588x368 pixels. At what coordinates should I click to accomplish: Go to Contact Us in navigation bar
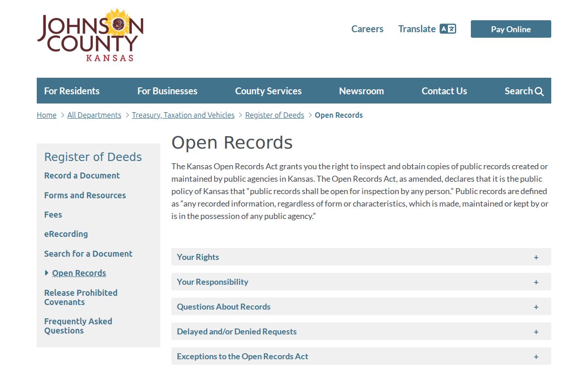pos(444,91)
